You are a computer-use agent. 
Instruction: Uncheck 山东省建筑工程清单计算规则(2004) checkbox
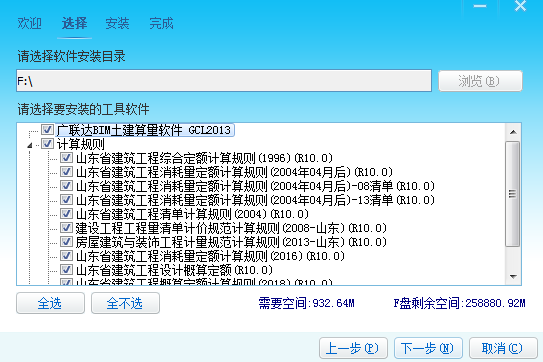point(66,213)
